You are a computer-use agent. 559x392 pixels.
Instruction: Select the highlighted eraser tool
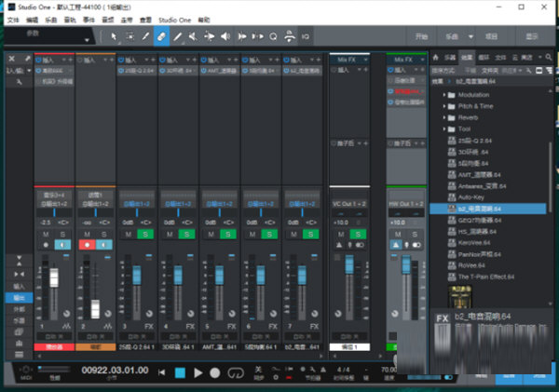tap(160, 37)
